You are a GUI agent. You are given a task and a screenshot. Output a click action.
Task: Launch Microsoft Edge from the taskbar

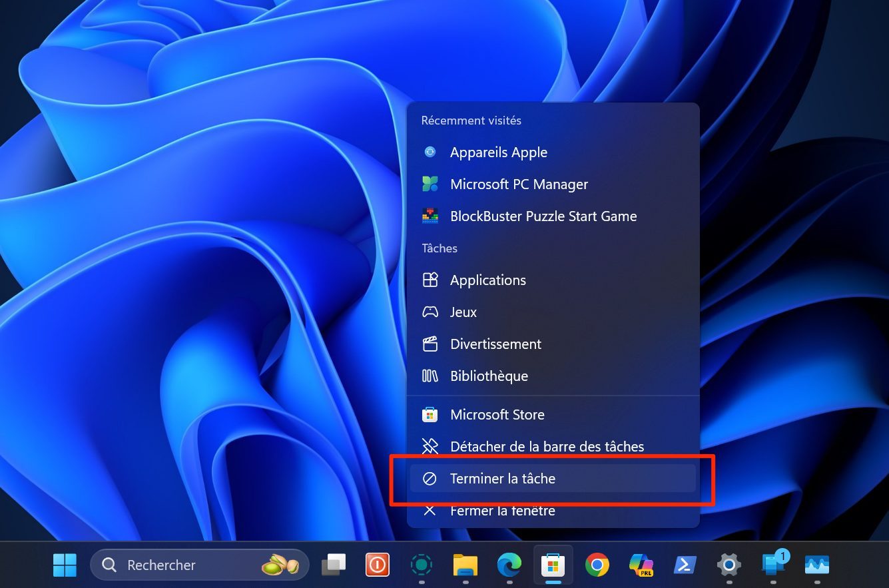509,565
